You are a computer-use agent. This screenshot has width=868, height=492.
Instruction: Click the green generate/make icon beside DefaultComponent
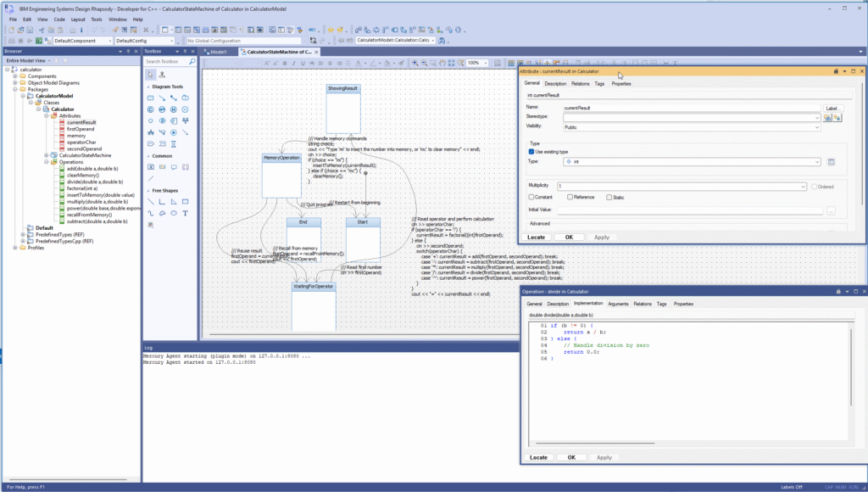pyautogui.click(x=39, y=41)
